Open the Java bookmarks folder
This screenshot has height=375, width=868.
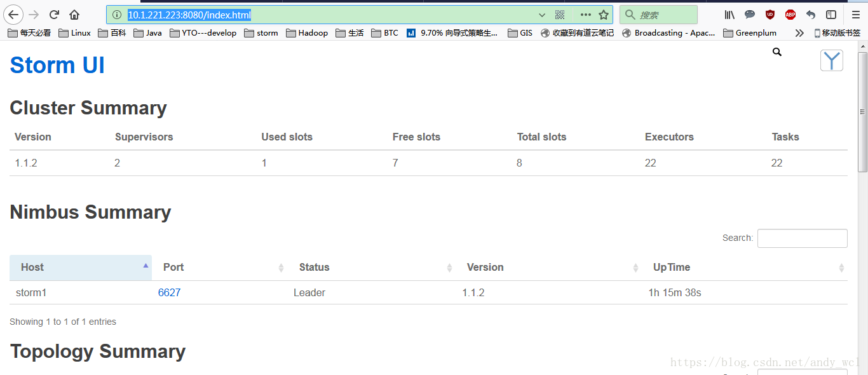[148, 33]
